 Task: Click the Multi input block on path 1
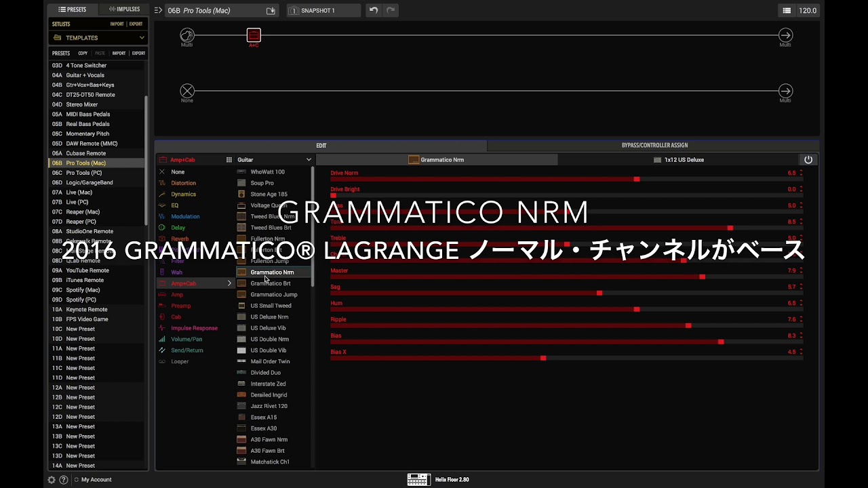[187, 35]
